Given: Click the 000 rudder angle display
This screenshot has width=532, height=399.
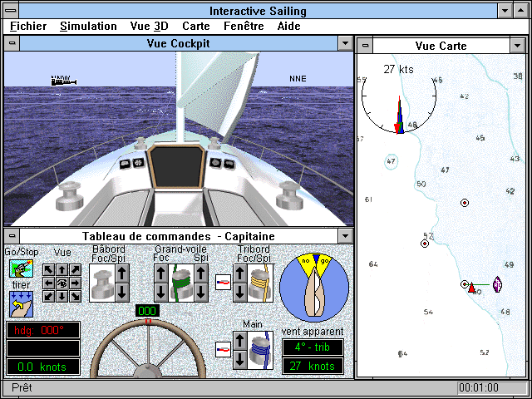Looking at the screenshot, I should point(147,311).
